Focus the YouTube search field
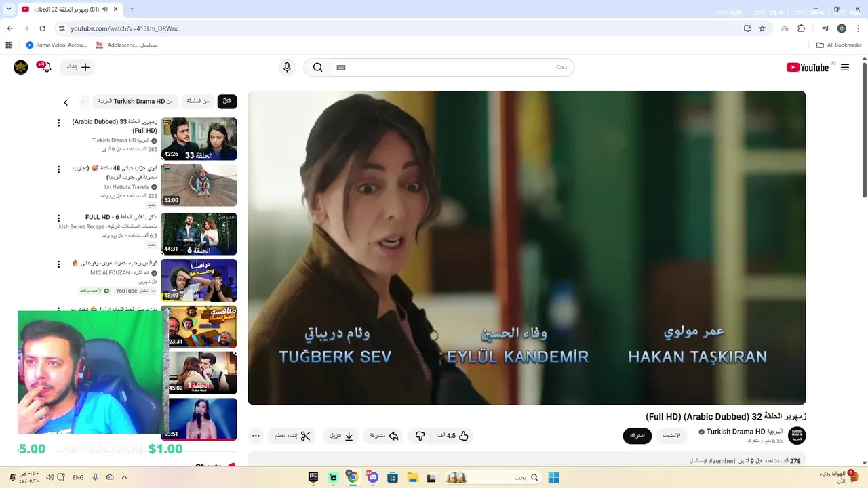The image size is (868, 488). [x=453, y=67]
